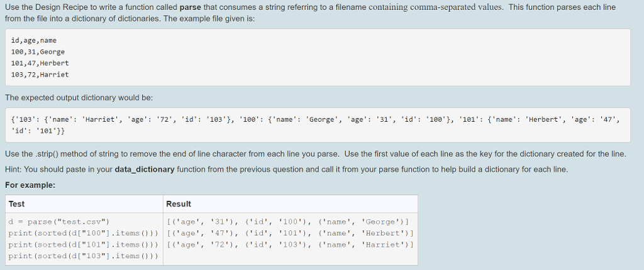Click the result row containing 'George'

(288, 222)
